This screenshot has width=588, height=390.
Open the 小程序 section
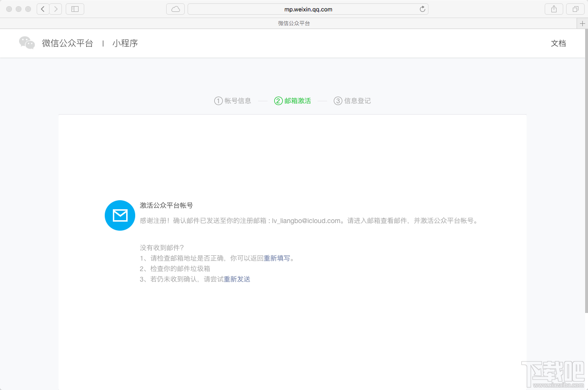coord(125,43)
